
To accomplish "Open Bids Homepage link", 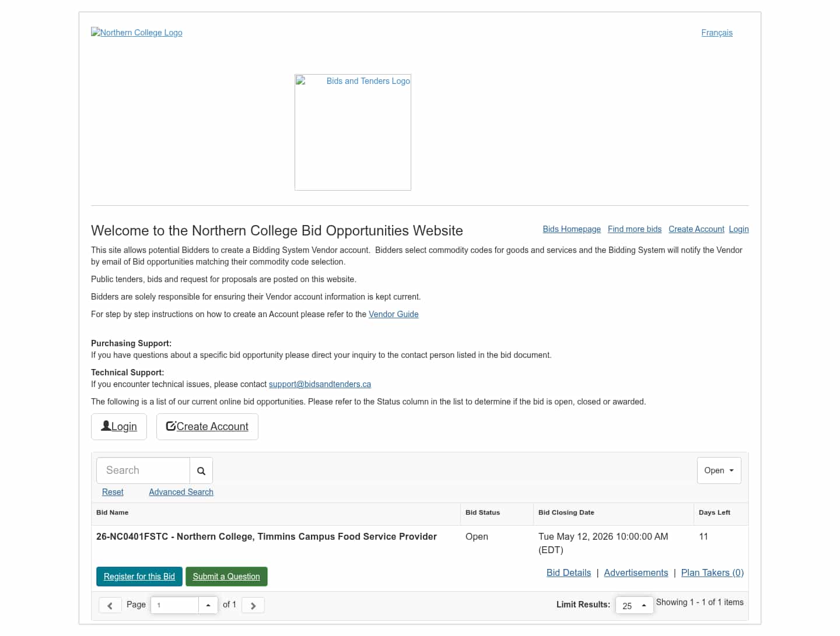I will click(572, 229).
